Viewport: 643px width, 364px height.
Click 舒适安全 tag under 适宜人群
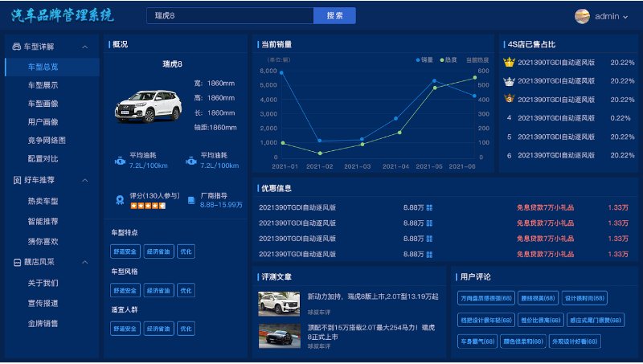tap(125, 329)
